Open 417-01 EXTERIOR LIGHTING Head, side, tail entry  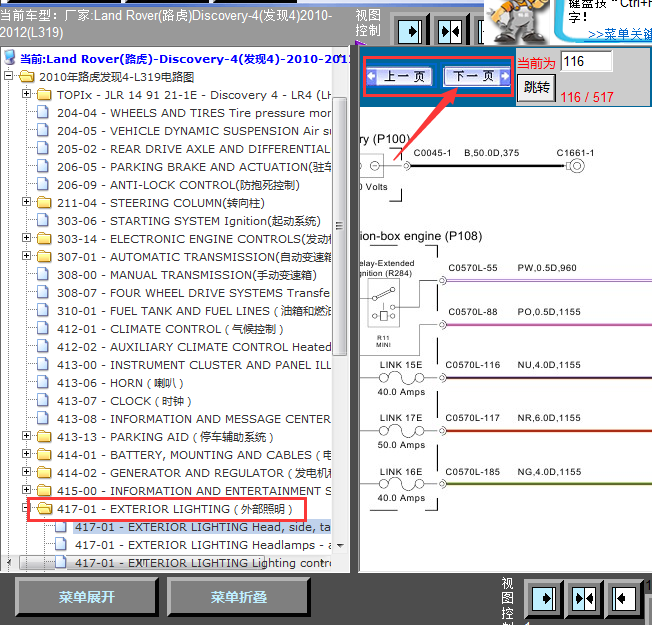click(x=203, y=527)
